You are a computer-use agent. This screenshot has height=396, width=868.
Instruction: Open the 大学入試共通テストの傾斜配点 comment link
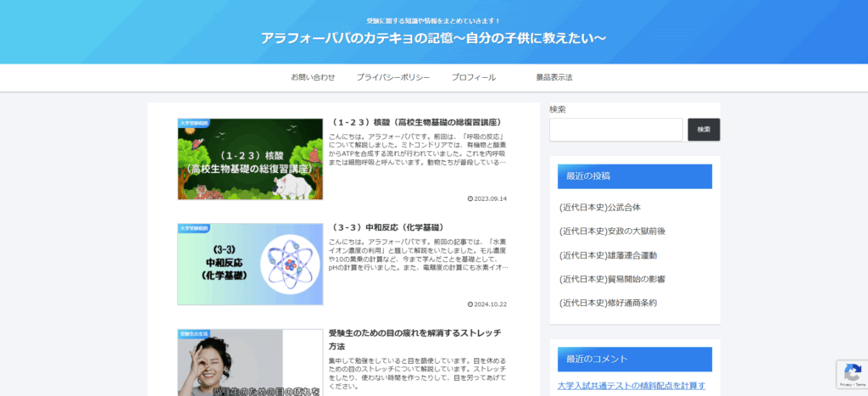coord(632,386)
